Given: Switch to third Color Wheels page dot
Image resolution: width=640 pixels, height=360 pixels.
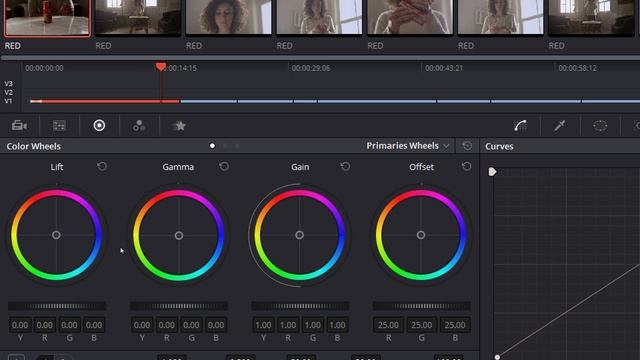Looking at the screenshot, I should 238,146.
